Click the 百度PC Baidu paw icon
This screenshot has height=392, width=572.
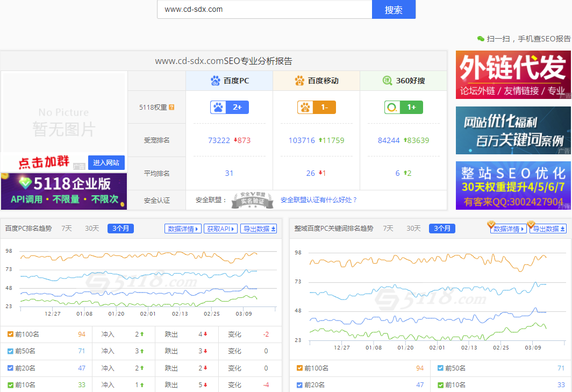pyautogui.click(x=217, y=80)
